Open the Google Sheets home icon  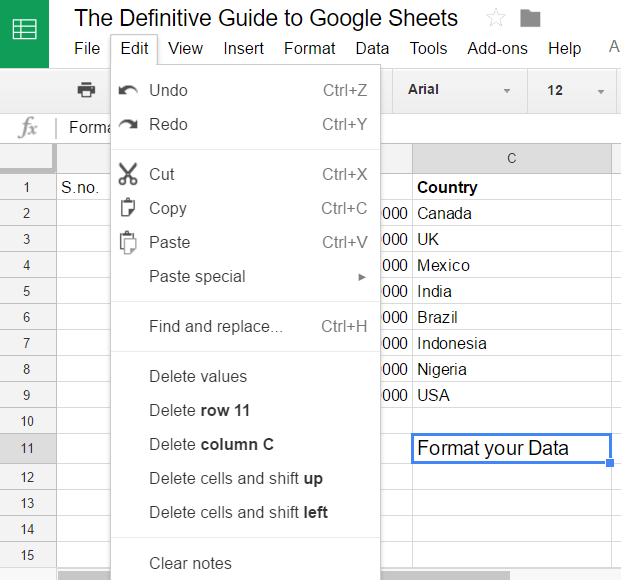coord(25,32)
